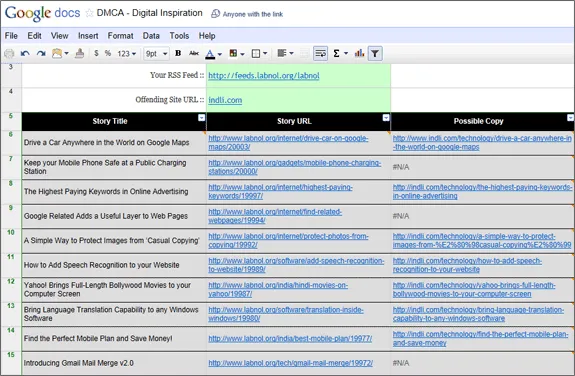This screenshot has height=376, width=575.
Task: Select cell 'Introducing Gmail Mail Merge v2.0'
Action: click(114, 363)
